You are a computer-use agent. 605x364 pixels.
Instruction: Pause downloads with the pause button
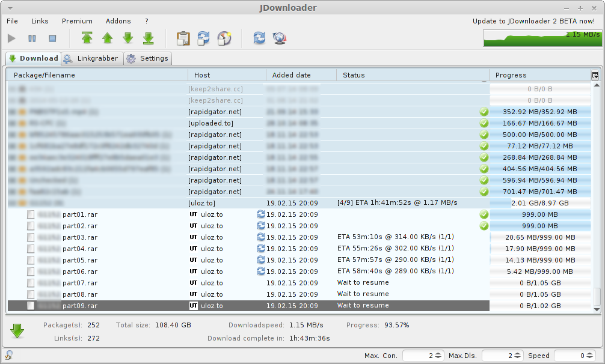click(32, 38)
